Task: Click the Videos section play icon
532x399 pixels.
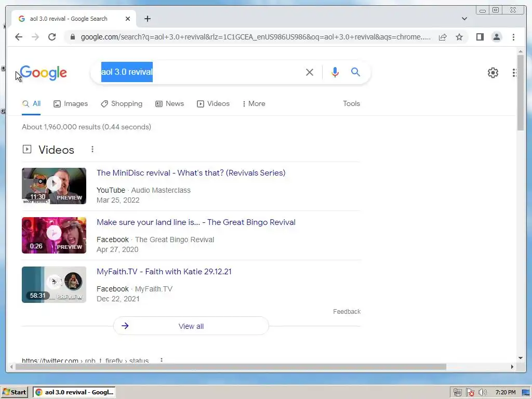Action: pyautogui.click(x=27, y=149)
